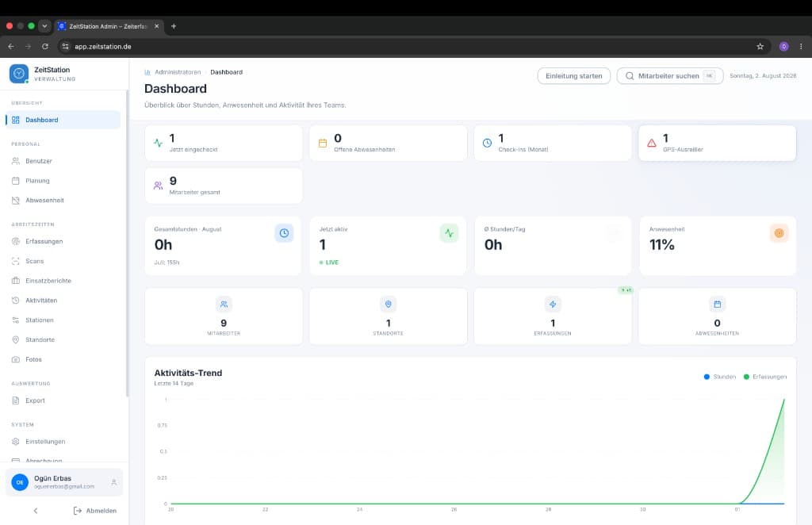Image resolution: width=812 pixels, height=525 pixels.
Task: Click the green activity icon on Jetzt aktiv
Action: click(449, 233)
